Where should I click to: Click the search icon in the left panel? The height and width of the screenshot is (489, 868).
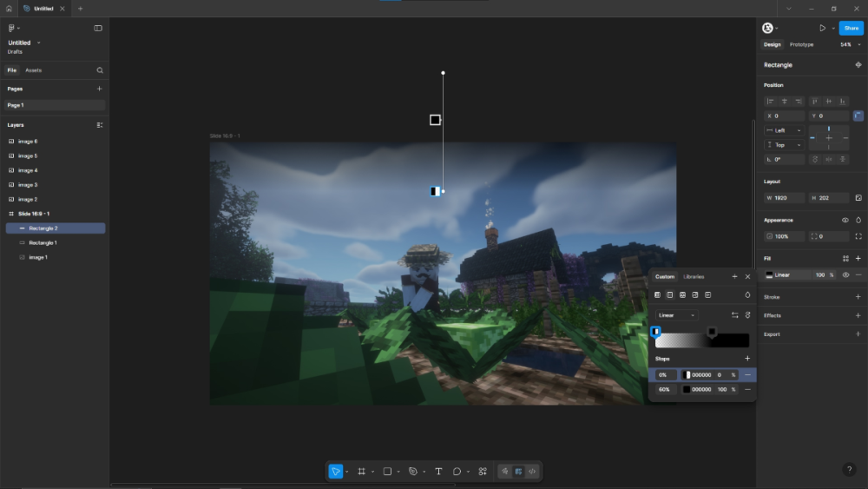(x=100, y=70)
